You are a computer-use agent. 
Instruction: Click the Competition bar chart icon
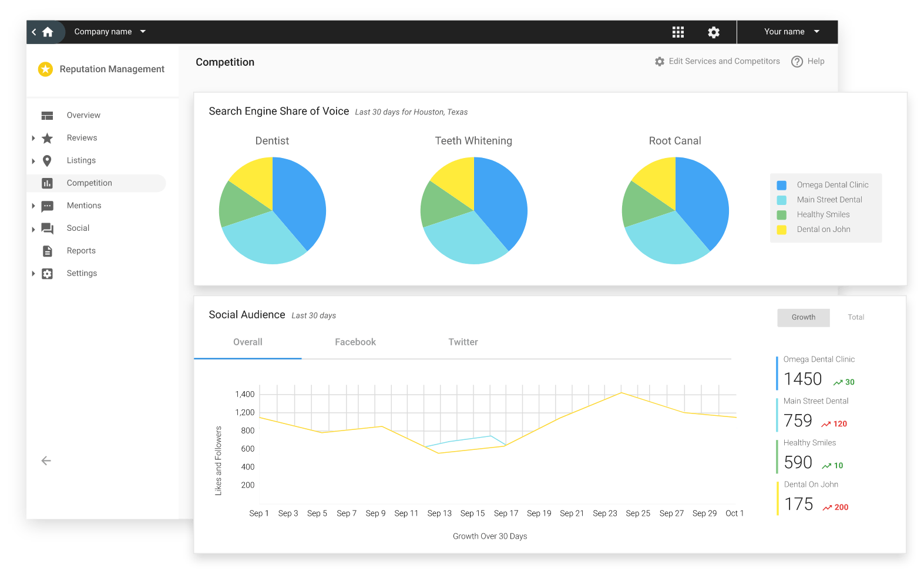point(48,183)
